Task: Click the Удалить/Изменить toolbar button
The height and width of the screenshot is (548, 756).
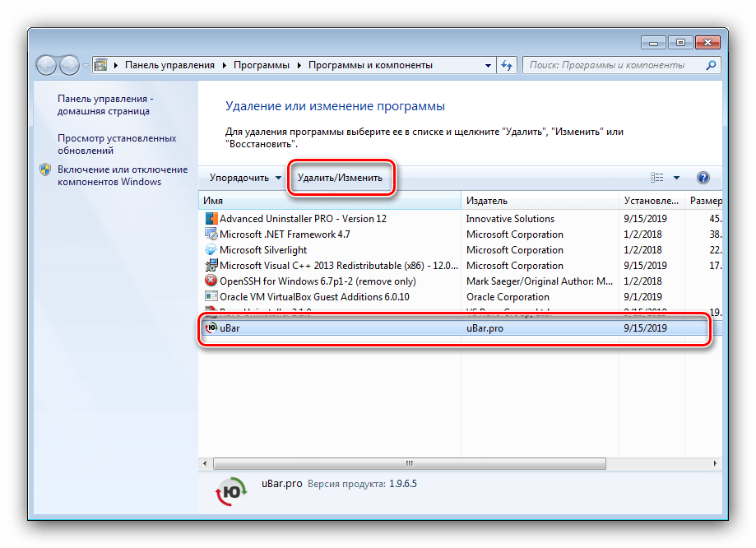Action: (340, 178)
